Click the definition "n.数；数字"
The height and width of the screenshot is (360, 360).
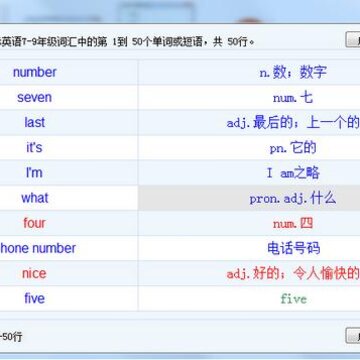[x=293, y=72]
